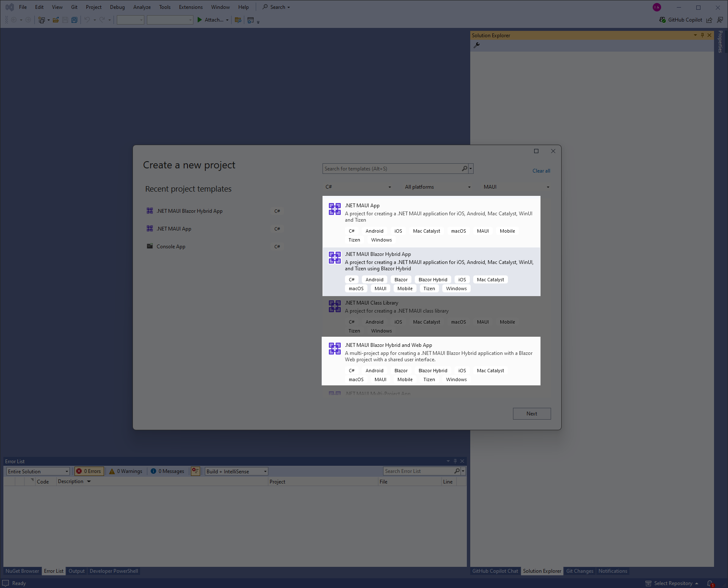Screen dimensions: 728x588
Task: Toggle the 0 Messages filter
Action: [168, 471]
